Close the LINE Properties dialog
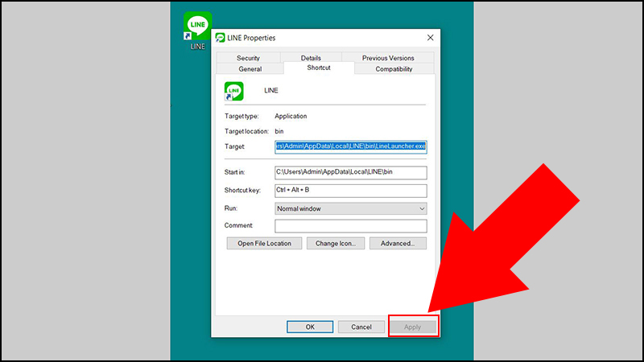The height and width of the screenshot is (362, 644). (x=430, y=37)
